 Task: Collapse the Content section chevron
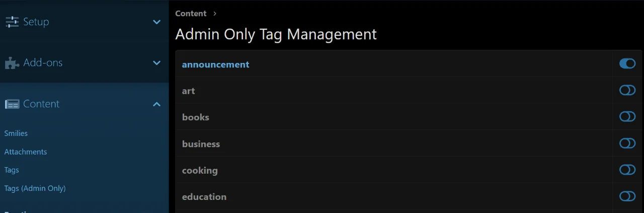[x=156, y=104]
